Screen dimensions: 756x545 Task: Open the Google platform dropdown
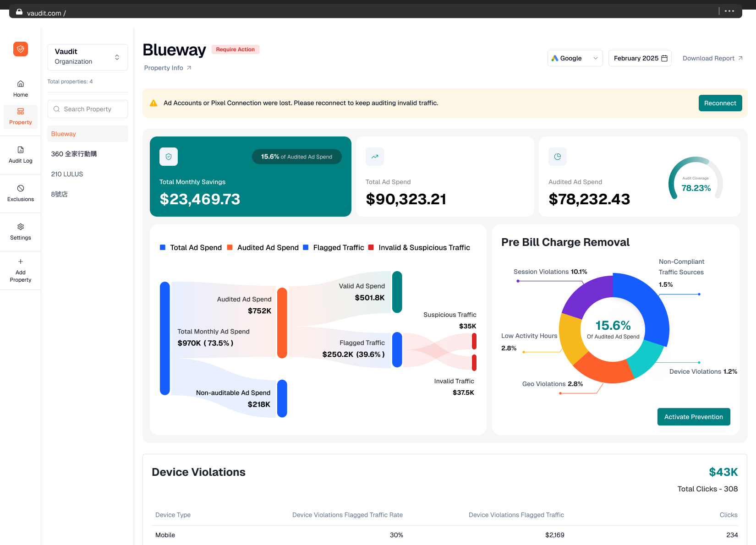pos(575,58)
